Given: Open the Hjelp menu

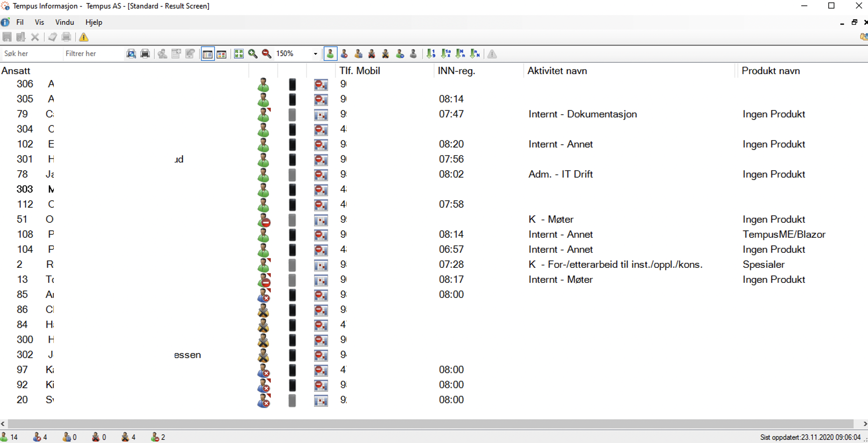Looking at the screenshot, I should click(94, 22).
